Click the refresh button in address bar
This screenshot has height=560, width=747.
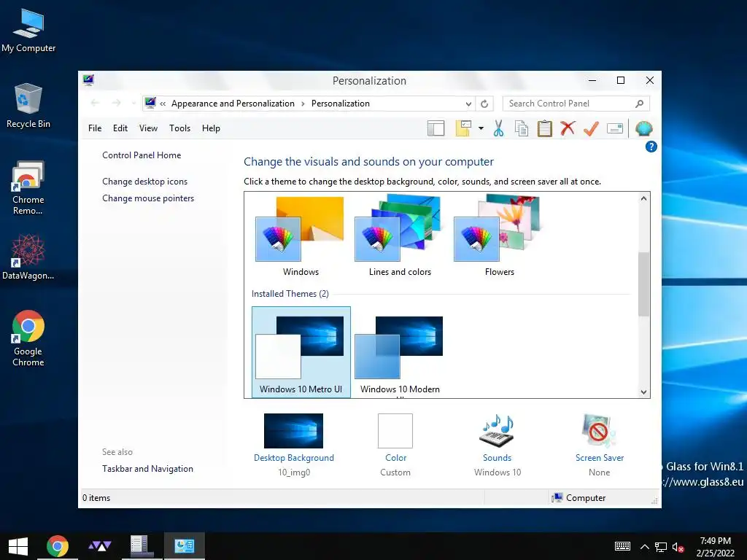click(484, 104)
